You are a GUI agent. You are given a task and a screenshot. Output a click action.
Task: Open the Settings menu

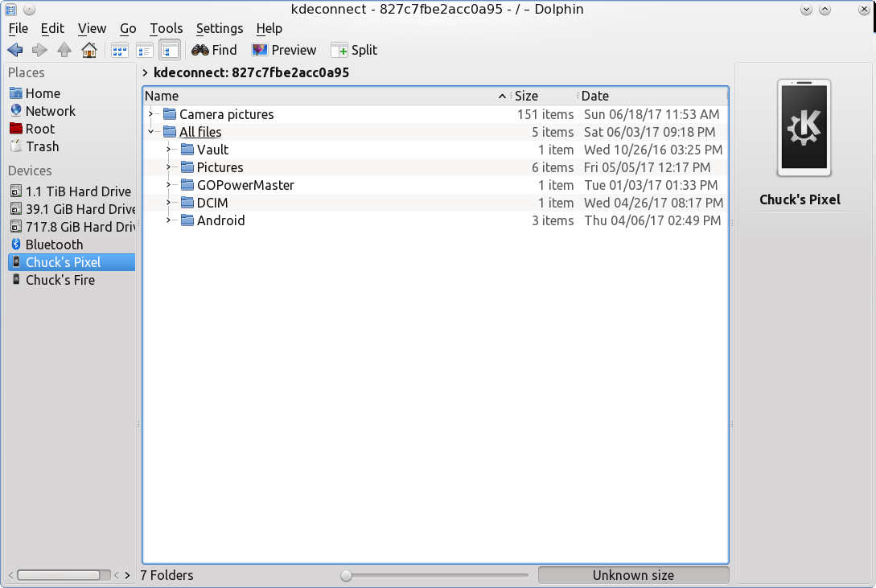tap(220, 28)
